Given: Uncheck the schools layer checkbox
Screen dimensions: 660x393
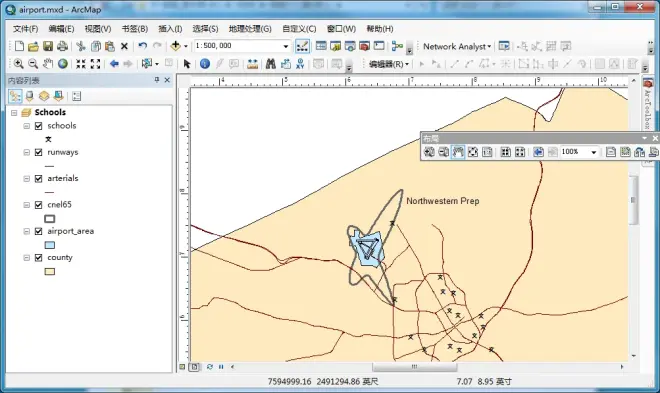Looking at the screenshot, I should point(39,126).
